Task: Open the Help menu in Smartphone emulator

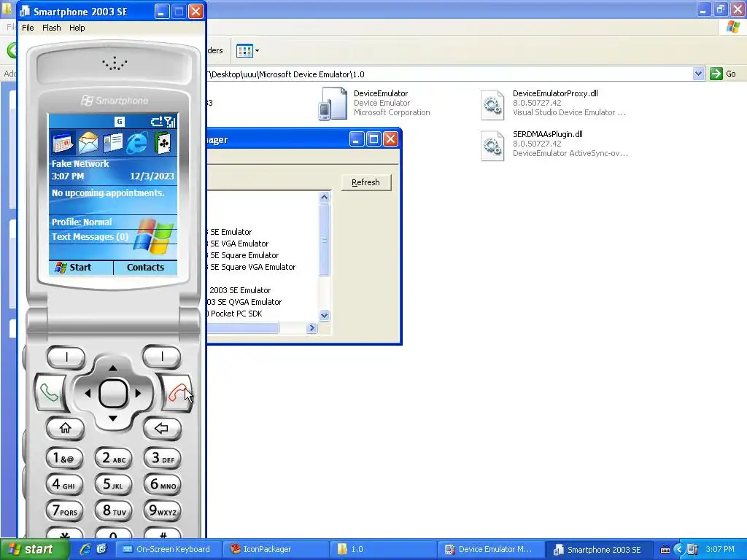Action: click(x=77, y=28)
